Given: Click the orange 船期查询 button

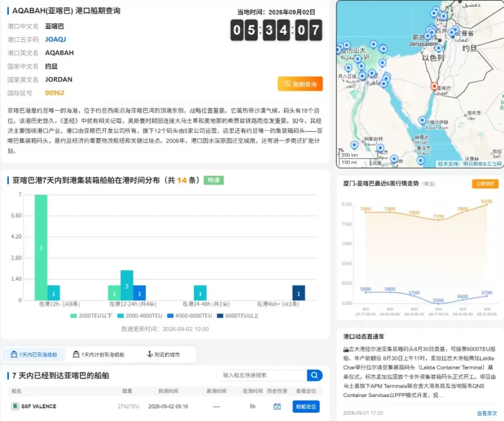Looking at the screenshot, I should tap(300, 84).
